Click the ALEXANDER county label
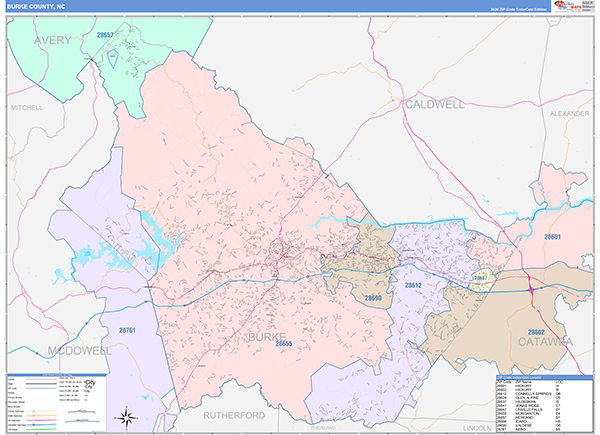The height and width of the screenshot is (435, 600). point(569,114)
